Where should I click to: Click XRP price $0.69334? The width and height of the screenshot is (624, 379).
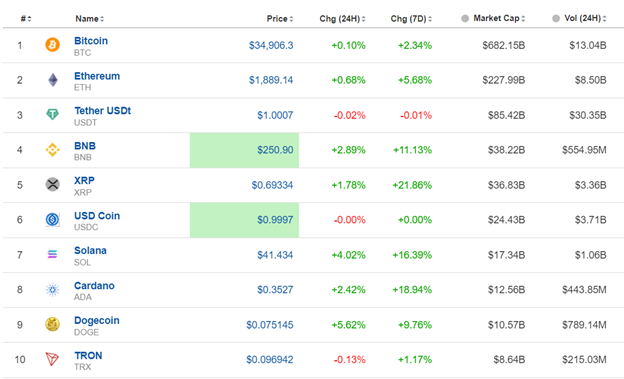pos(272,185)
